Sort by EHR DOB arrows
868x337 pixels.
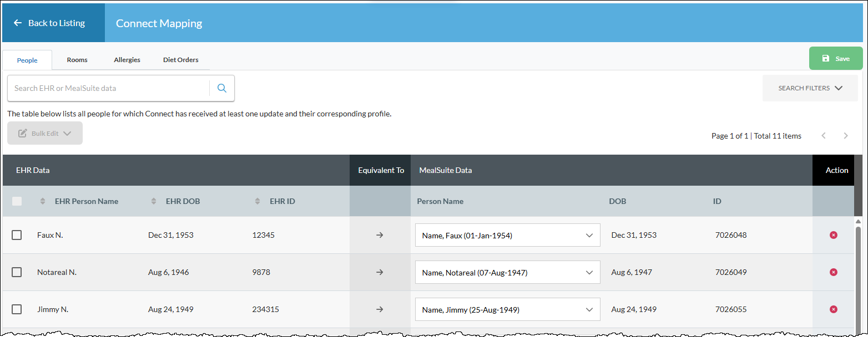(x=154, y=201)
